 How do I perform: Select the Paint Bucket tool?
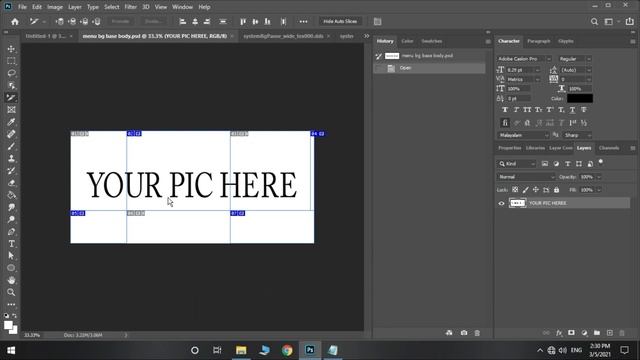[11, 195]
